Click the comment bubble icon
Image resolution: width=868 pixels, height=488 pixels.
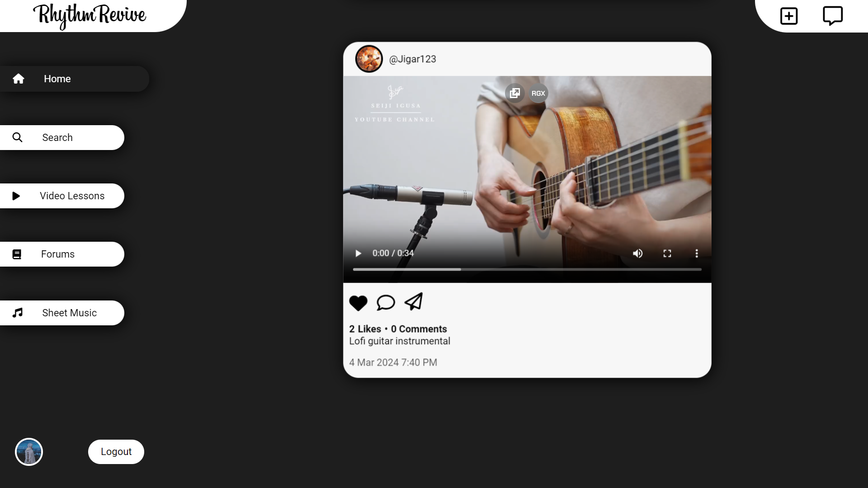click(386, 302)
